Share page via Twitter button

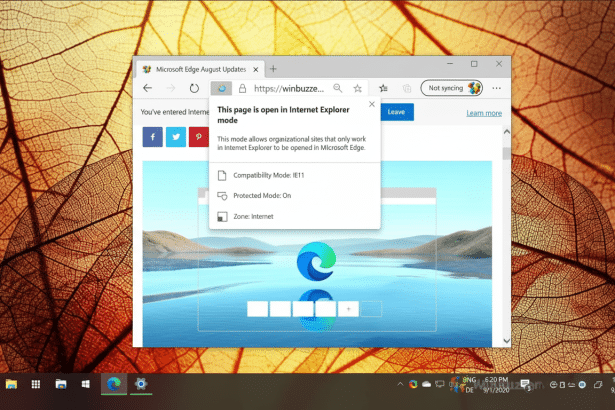(176, 137)
